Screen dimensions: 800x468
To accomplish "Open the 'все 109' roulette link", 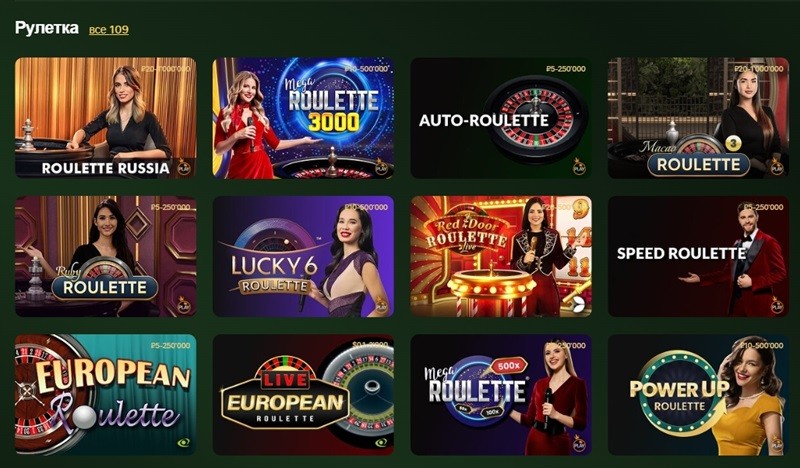I will (109, 30).
